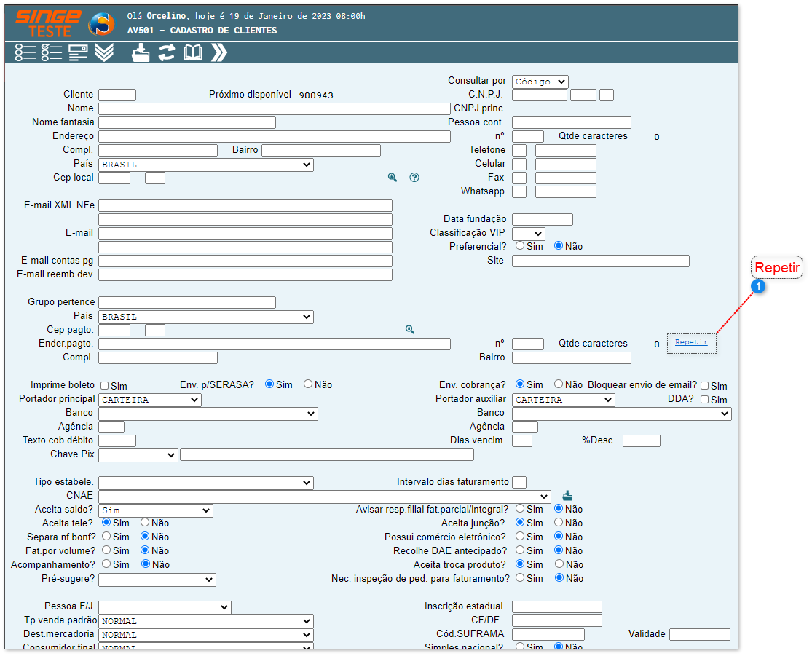The width and height of the screenshot is (812, 656).
Task: Click the Singe round logo in header
Action: point(101,24)
